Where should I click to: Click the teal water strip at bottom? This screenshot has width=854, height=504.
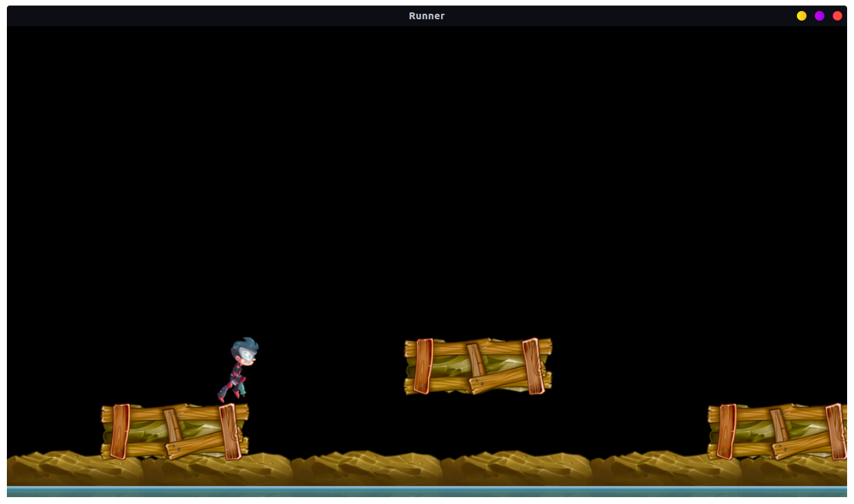(427, 491)
